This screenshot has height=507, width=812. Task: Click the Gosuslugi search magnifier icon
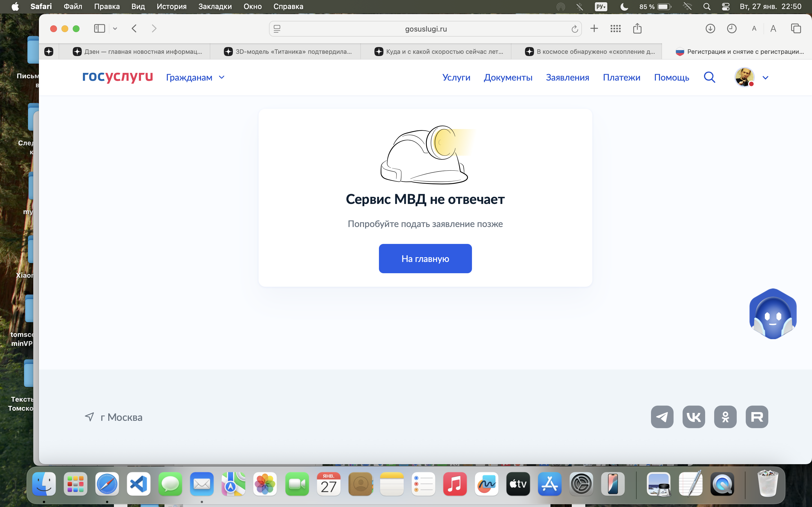point(709,77)
